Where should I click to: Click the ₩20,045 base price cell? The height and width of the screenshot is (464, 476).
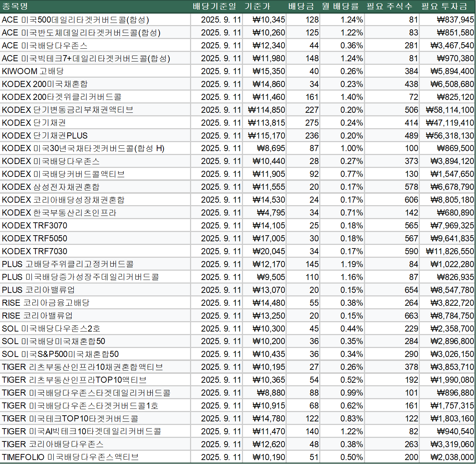click(x=264, y=251)
